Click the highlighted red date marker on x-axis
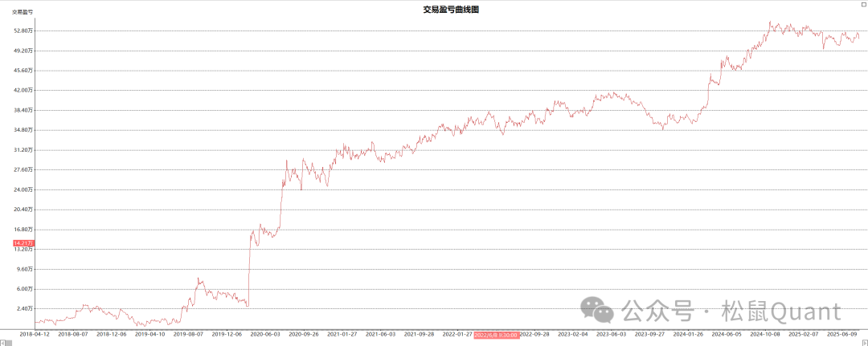Viewport: 868px width, 346px height. (x=496, y=334)
